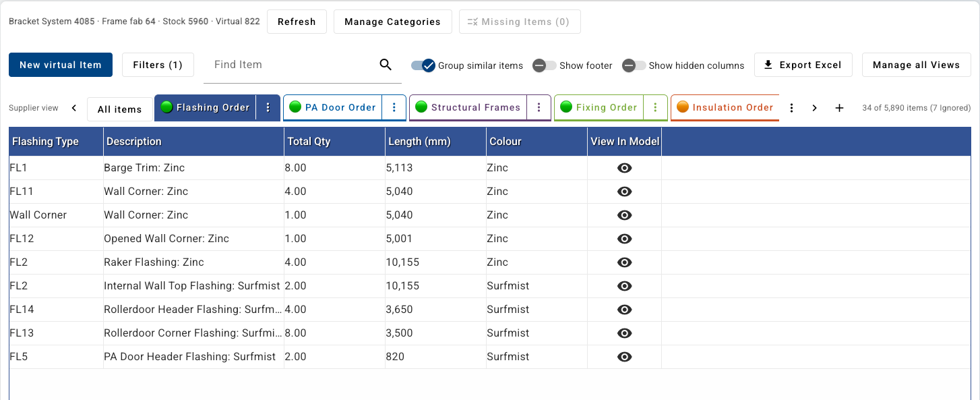The width and height of the screenshot is (980, 400).
Task: Enable Show footer switch
Action: 545,65
